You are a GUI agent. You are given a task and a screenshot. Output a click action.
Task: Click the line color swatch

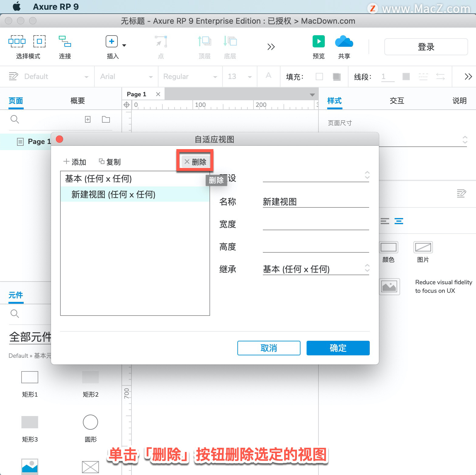point(406,77)
